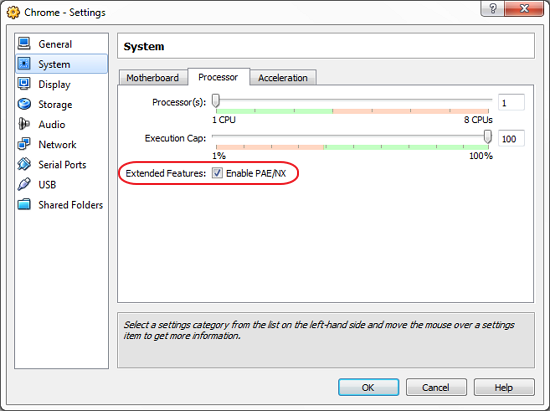Click the Execution Cap slider handle
550x411 pixels.
(x=488, y=137)
